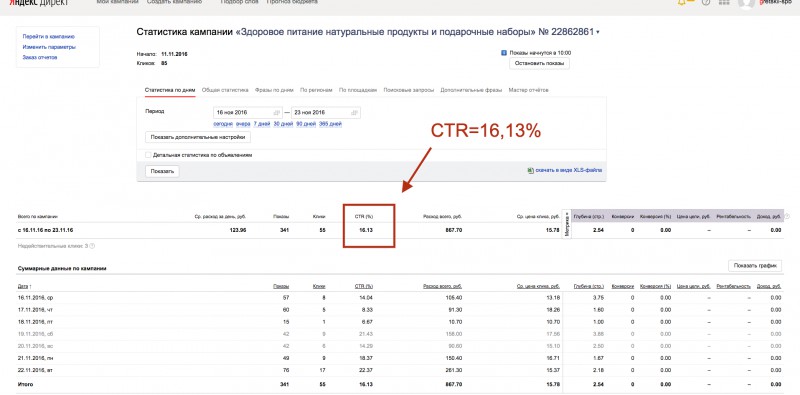Click the campaign name title link

(x=414, y=32)
